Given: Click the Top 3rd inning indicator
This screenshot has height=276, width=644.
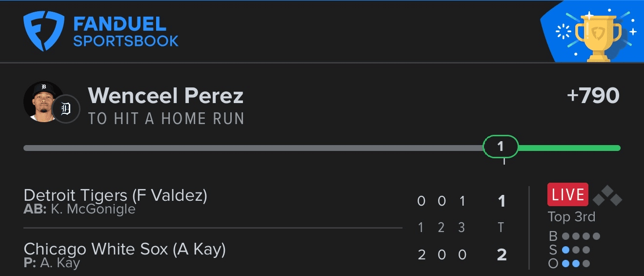Looking at the screenshot, I should (571, 217).
